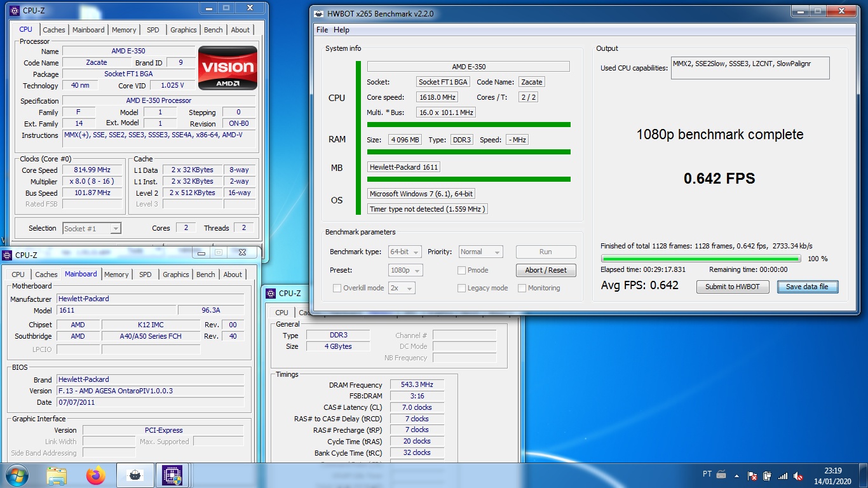
Task: Click the AMD E-350 name field in HWBOT
Action: [468, 67]
